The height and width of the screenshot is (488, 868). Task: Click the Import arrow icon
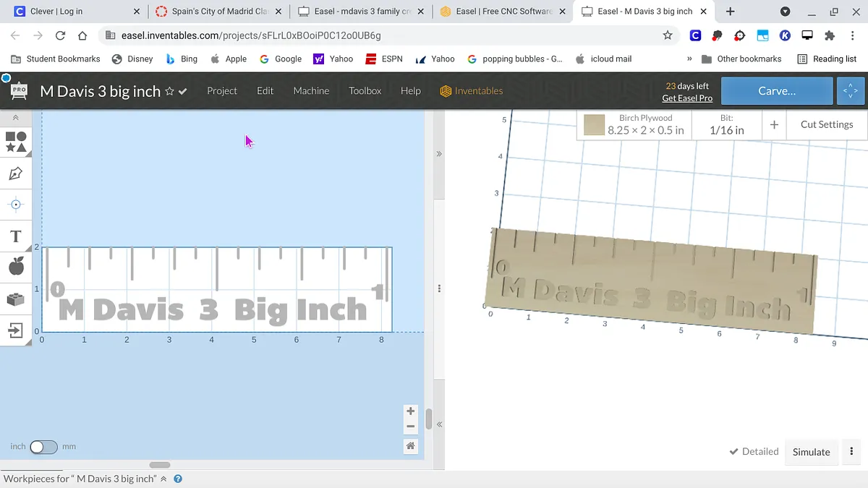(x=16, y=330)
